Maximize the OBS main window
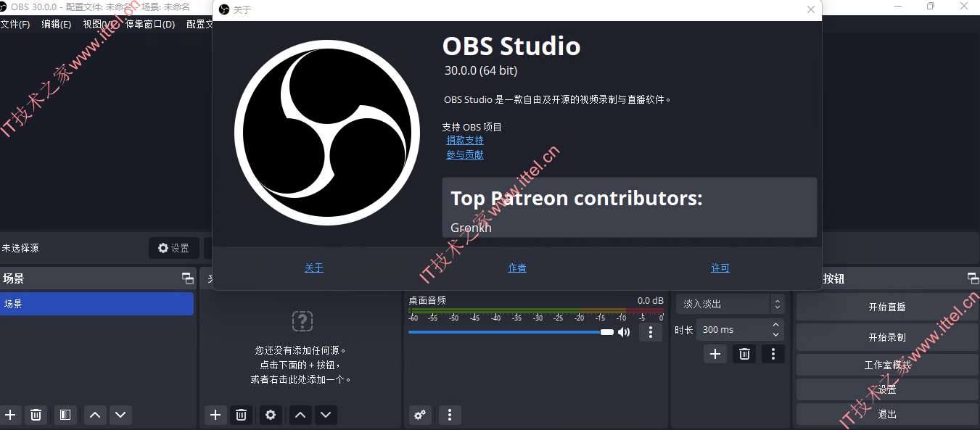 tap(930, 7)
